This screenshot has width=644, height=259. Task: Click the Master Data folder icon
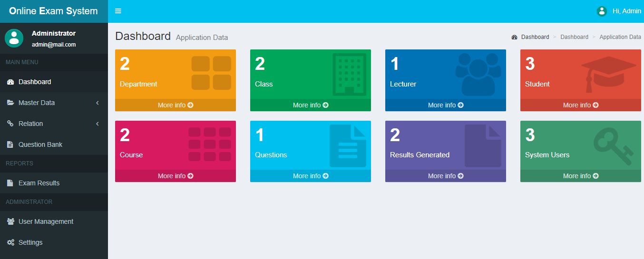point(10,103)
